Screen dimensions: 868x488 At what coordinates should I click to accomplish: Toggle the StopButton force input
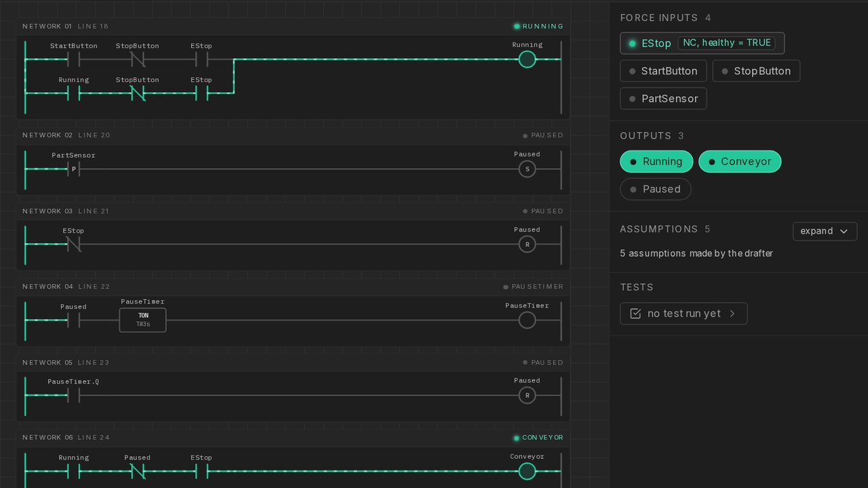click(x=756, y=71)
